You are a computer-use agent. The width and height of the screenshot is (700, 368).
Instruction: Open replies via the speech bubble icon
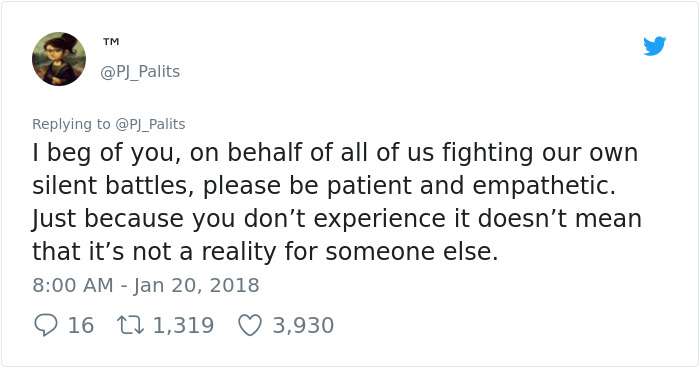coord(46,325)
